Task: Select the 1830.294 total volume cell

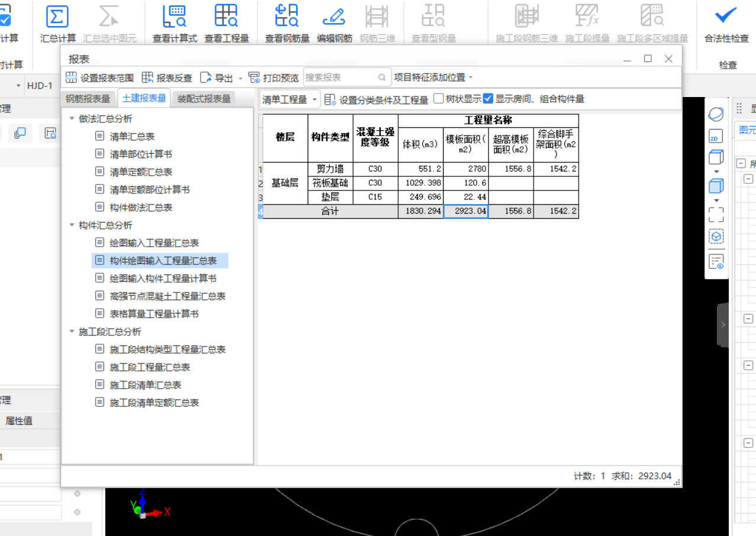Action: click(421, 211)
